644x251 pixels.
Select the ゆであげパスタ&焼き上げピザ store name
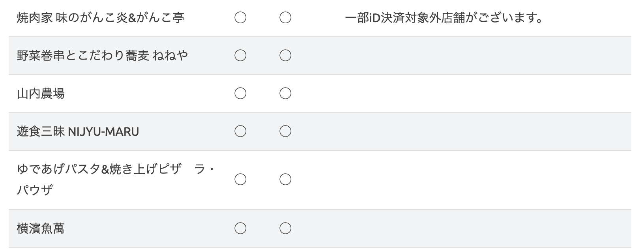(x=99, y=169)
